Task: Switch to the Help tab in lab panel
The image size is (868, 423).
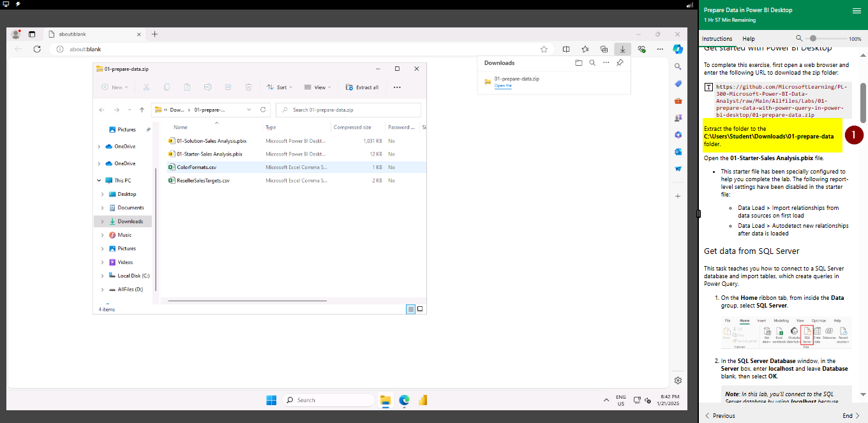Action: pos(749,39)
